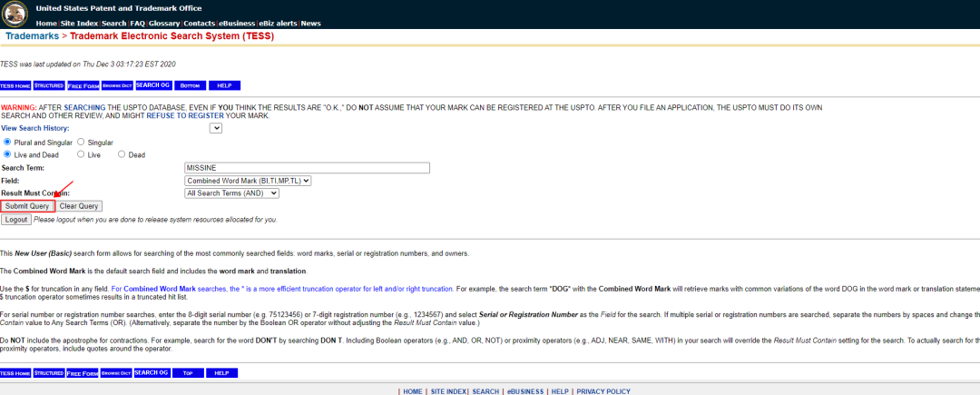Open TESS Home from top button row
The width and height of the screenshot is (980, 395).
(x=15, y=85)
